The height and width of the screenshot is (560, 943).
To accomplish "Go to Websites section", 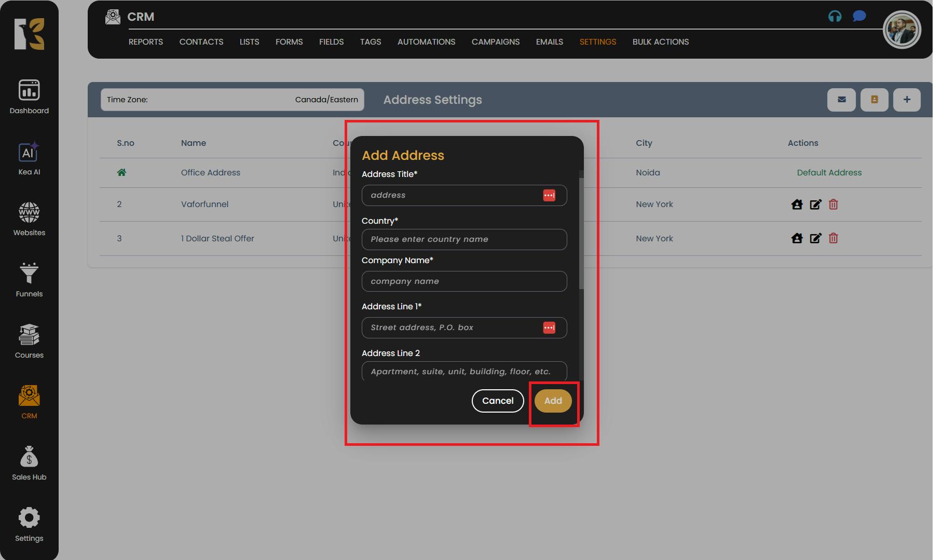I will click(29, 218).
